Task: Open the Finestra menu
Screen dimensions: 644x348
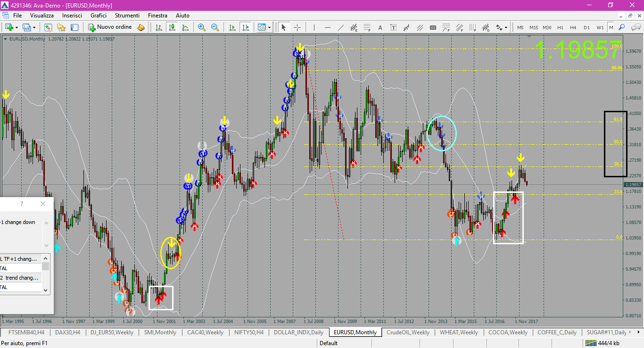Action: click(157, 16)
